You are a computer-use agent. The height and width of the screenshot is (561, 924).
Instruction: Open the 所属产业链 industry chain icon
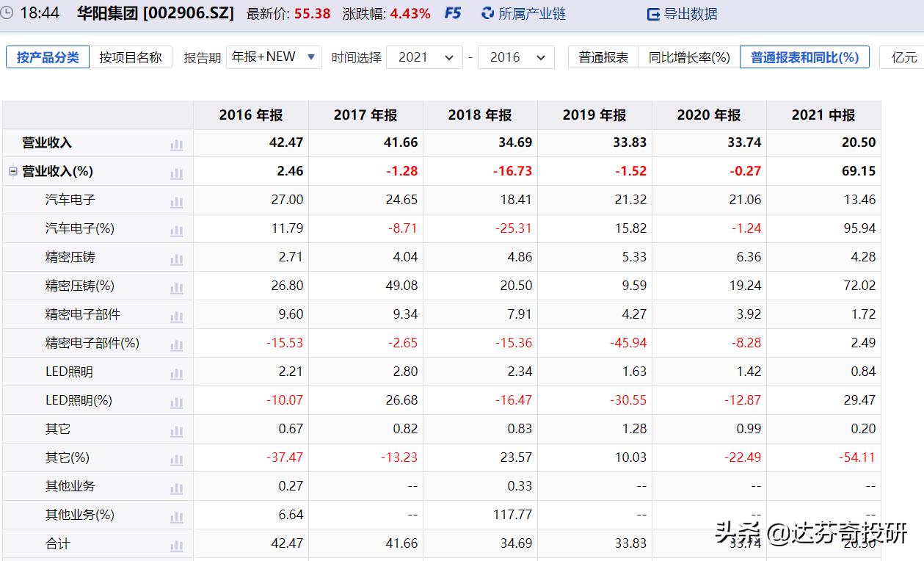pos(486,13)
